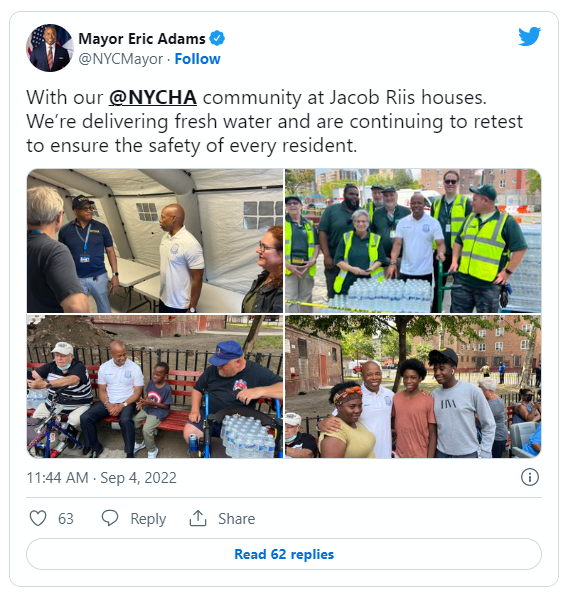Click the share upload arrow icon
Image resolution: width=571 pixels, height=600 pixels.
[198, 518]
